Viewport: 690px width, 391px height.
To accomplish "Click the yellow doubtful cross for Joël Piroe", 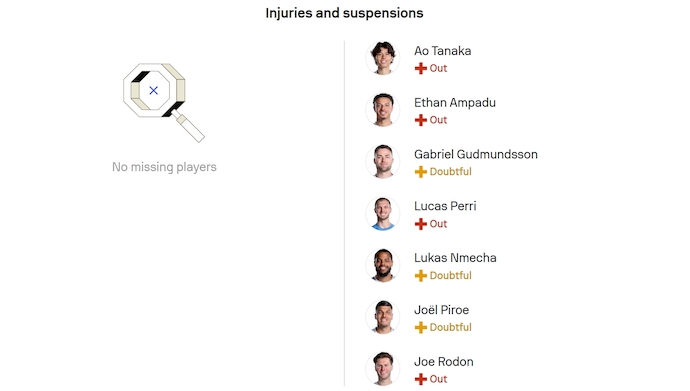I will click(x=421, y=328).
